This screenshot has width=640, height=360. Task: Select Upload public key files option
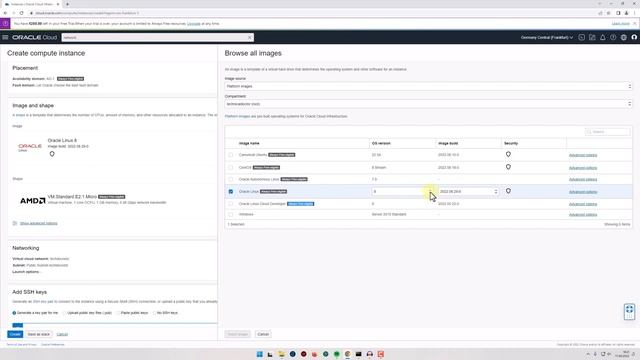click(x=64, y=313)
